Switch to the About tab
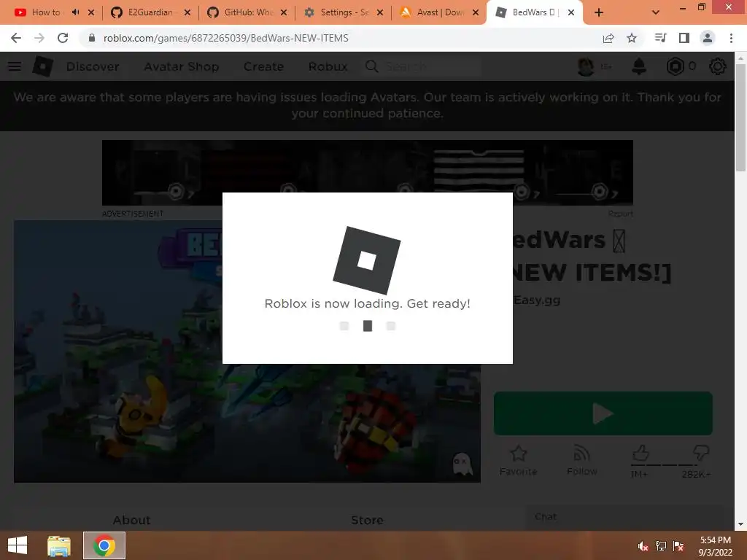 point(131,520)
